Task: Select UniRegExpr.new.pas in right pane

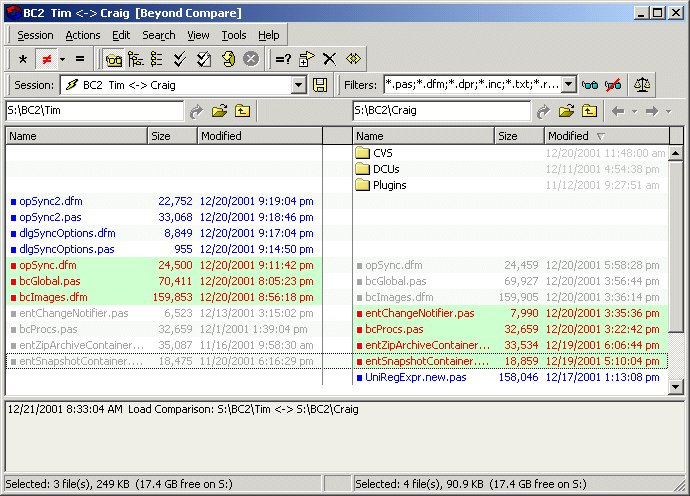Action: click(x=510, y=377)
